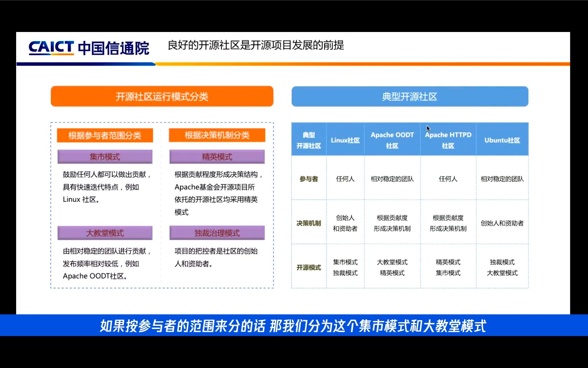588x368 pixels.
Task: Select the 根据决策机制分类 heading
Action: coord(217,135)
